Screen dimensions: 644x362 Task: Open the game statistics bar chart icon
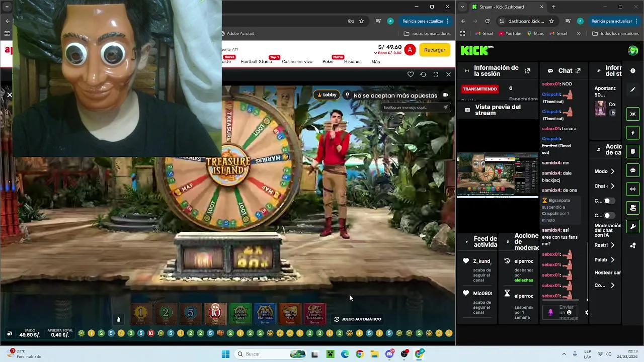[x=119, y=319]
